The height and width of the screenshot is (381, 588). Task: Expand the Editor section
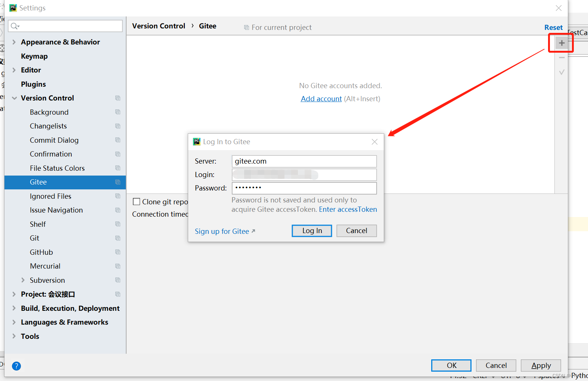tap(14, 70)
